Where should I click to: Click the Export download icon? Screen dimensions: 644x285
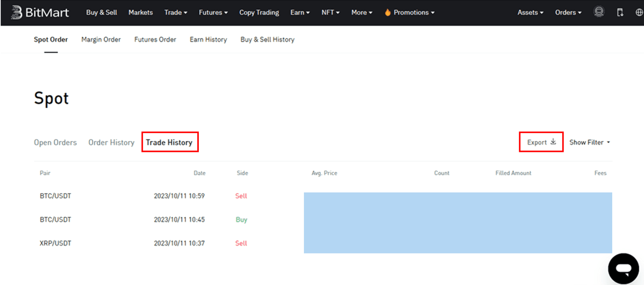click(x=553, y=142)
